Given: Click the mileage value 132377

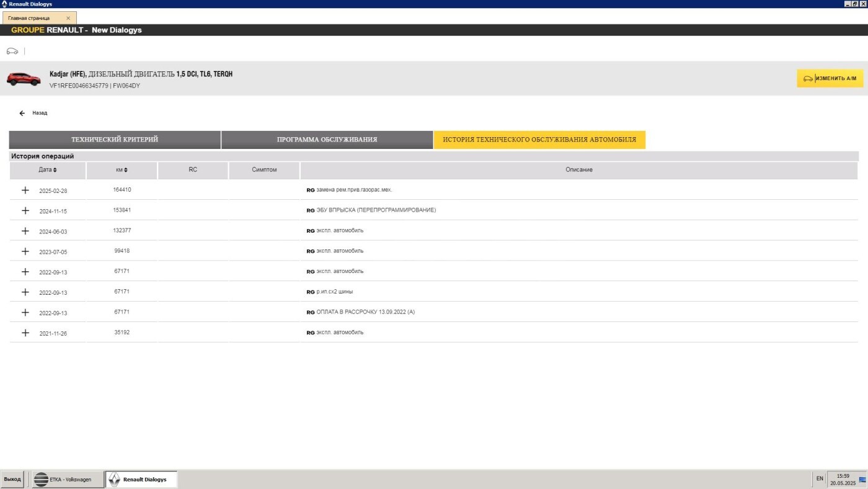Looking at the screenshot, I should tap(122, 230).
